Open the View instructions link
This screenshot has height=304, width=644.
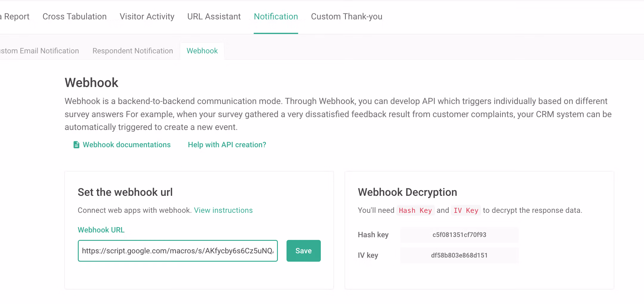[223, 210]
